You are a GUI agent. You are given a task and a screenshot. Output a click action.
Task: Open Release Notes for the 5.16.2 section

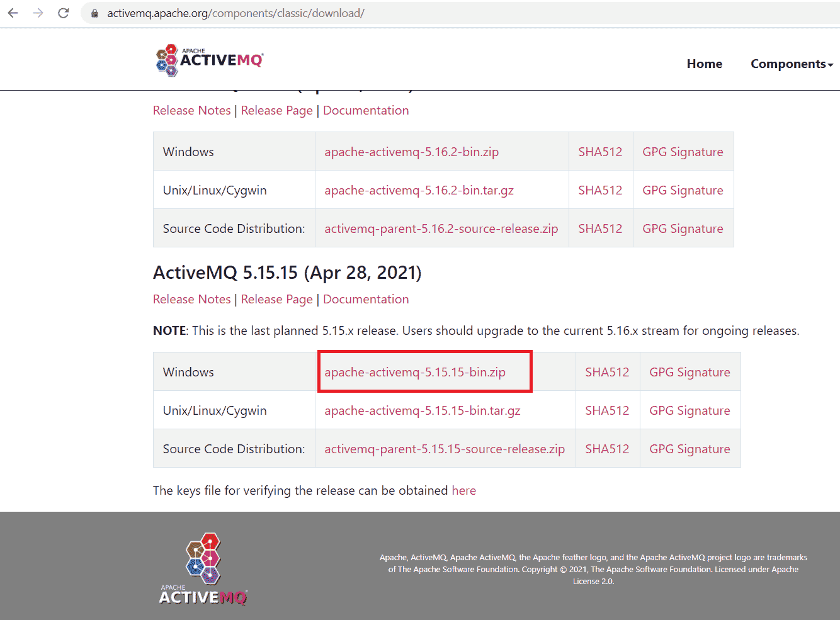point(192,110)
